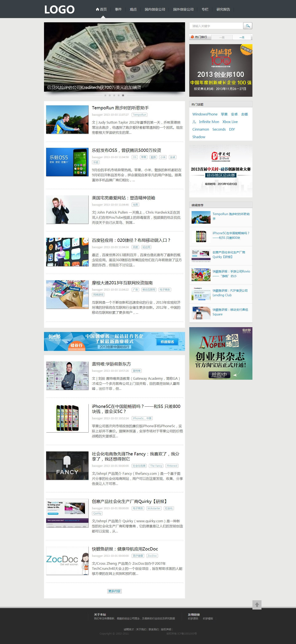Click hot topic DIY
The image size is (296, 644).
[232, 129]
